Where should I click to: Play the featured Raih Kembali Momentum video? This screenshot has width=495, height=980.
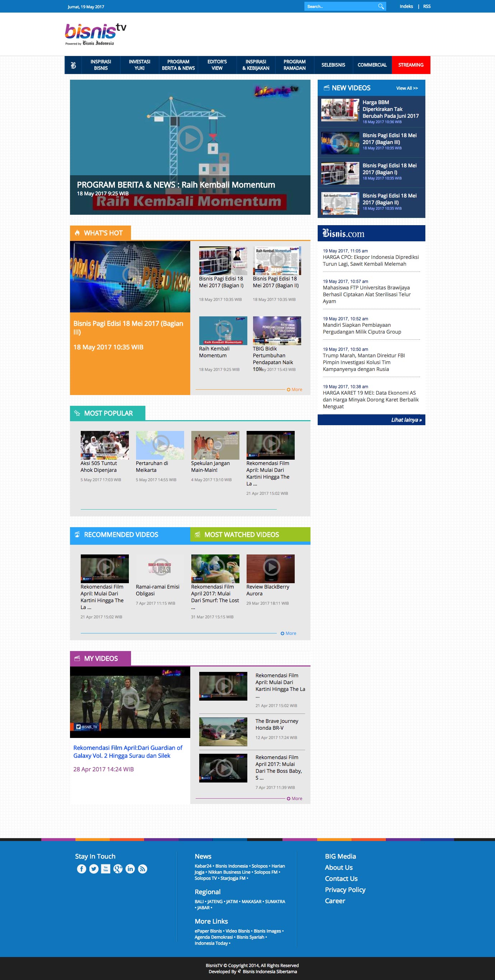click(x=190, y=139)
